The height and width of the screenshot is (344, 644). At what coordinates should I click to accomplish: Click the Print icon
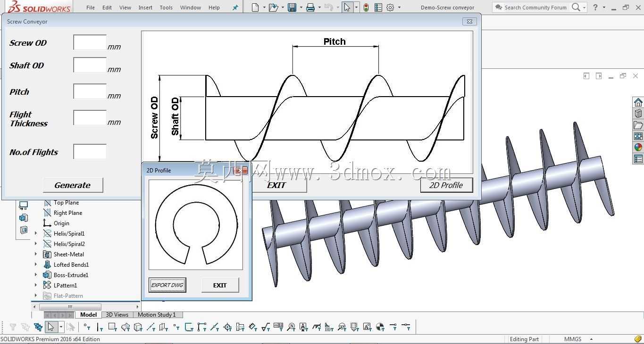pyautogui.click(x=310, y=8)
